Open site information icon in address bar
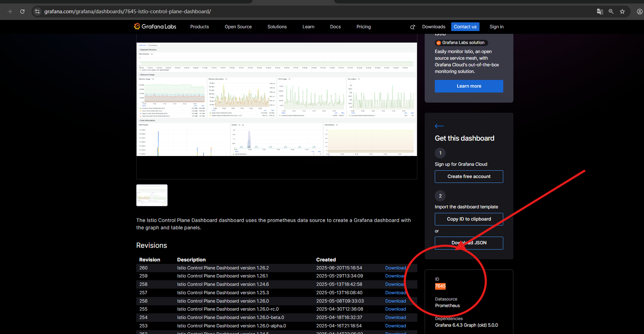644x334 pixels. tap(37, 12)
